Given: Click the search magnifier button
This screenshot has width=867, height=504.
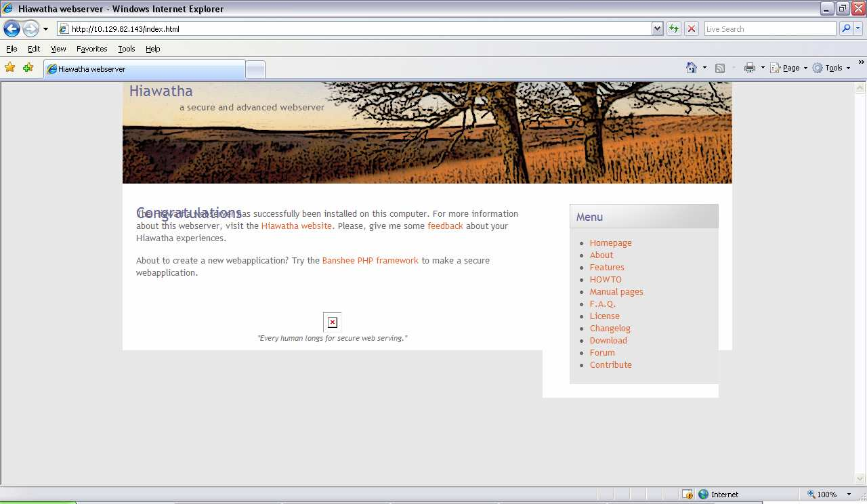Looking at the screenshot, I should tap(845, 28).
